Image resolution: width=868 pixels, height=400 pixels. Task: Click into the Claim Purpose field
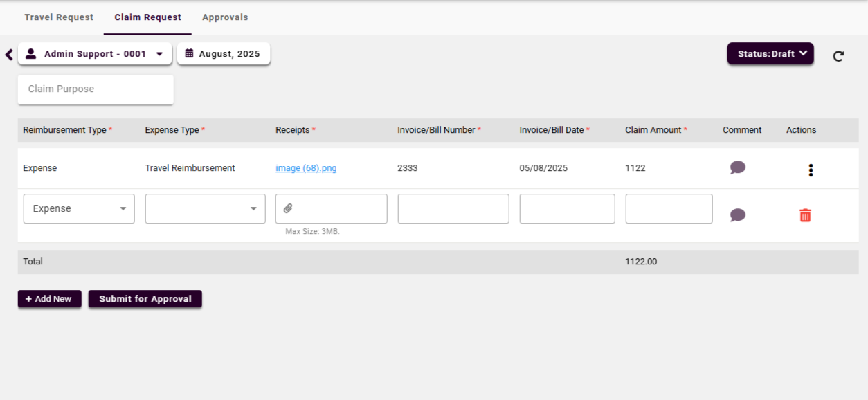[x=96, y=89]
